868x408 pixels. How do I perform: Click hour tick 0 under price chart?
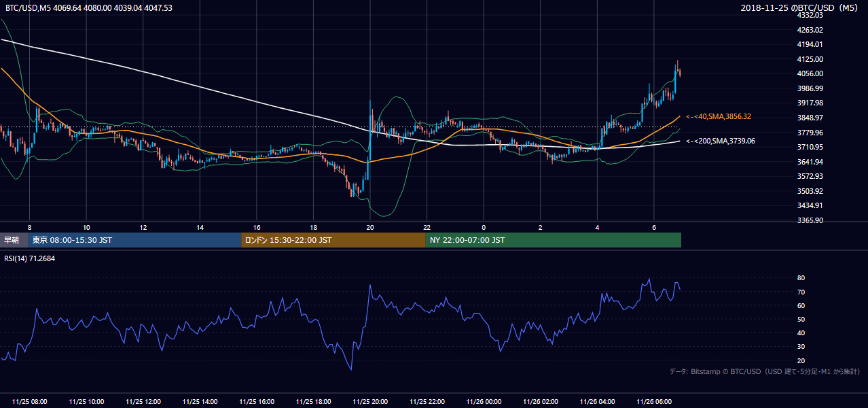tap(484, 227)
